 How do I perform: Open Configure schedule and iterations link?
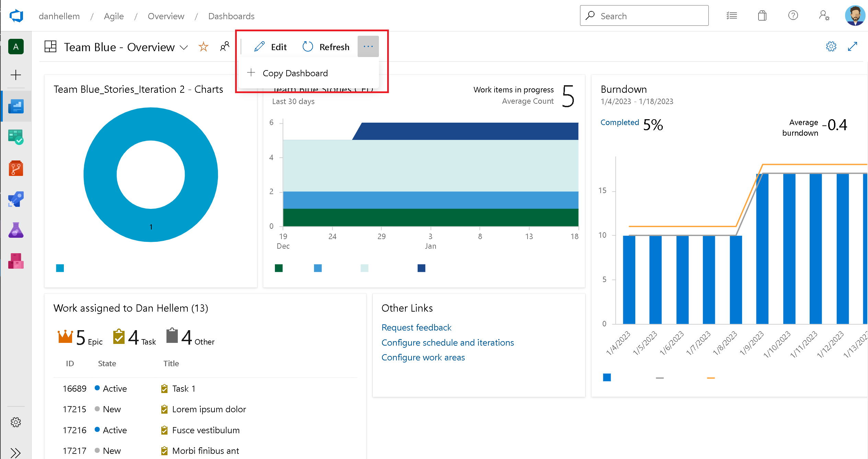[448, 343]
